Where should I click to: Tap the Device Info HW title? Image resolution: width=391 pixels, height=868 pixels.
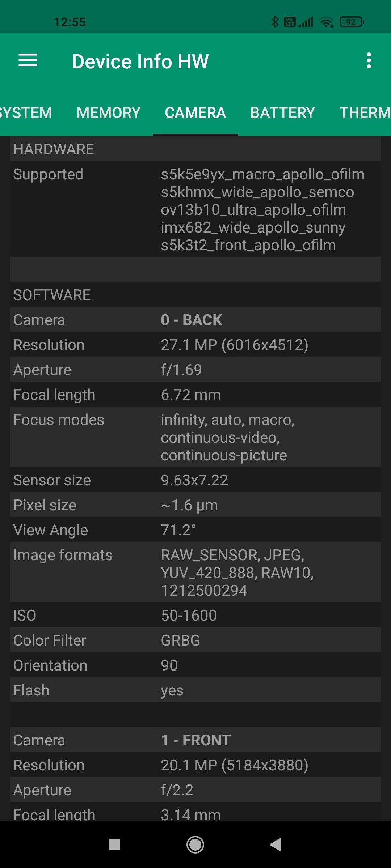coord(140,61)
